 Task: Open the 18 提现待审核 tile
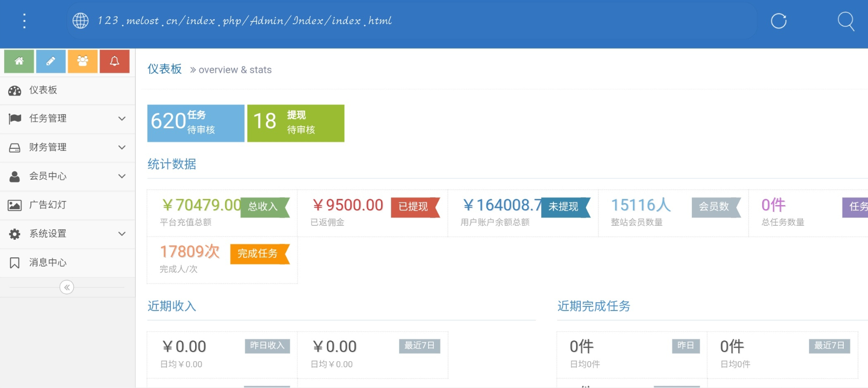point(296,123)
